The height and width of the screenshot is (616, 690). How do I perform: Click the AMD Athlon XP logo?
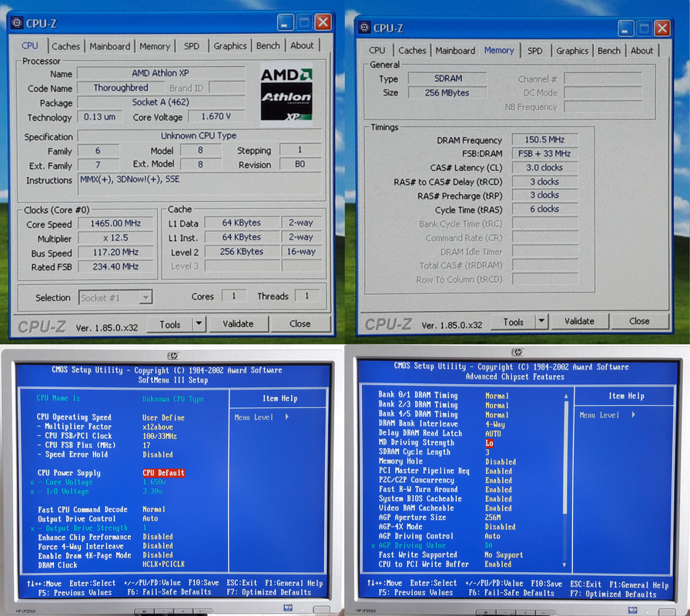286,94
